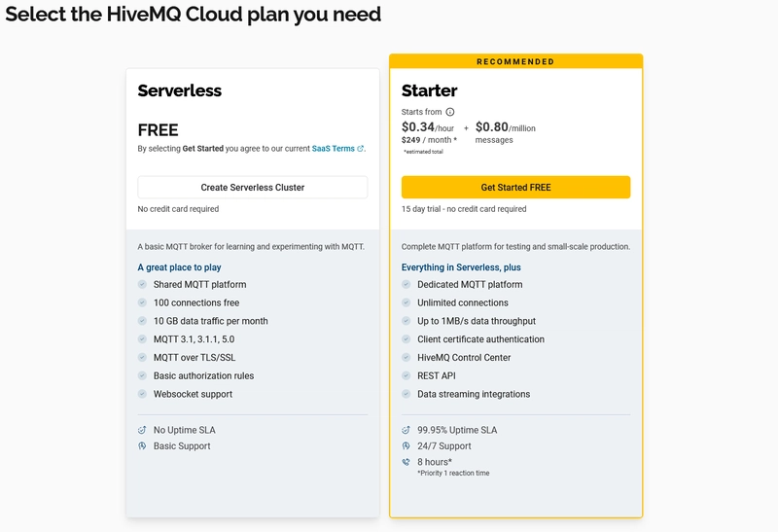Click Everything in Serverless, plus heading
Viewport: 778px width, 532px height.
point(461,267)
